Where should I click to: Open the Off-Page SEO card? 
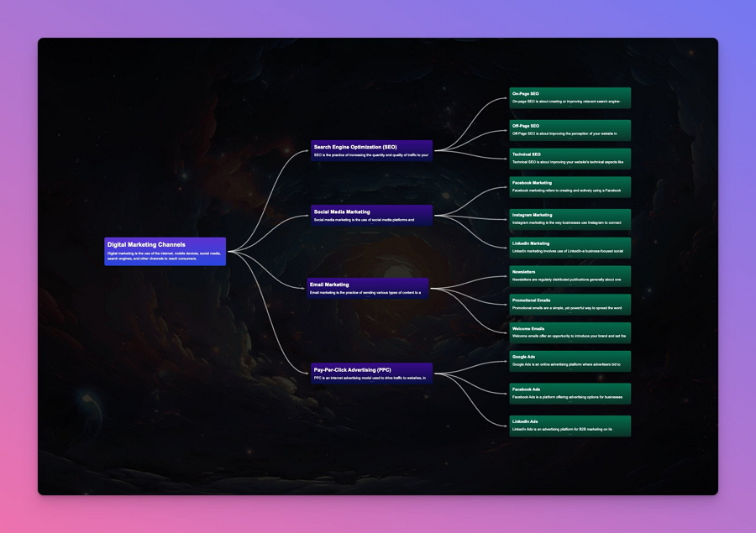pos(570,130)
